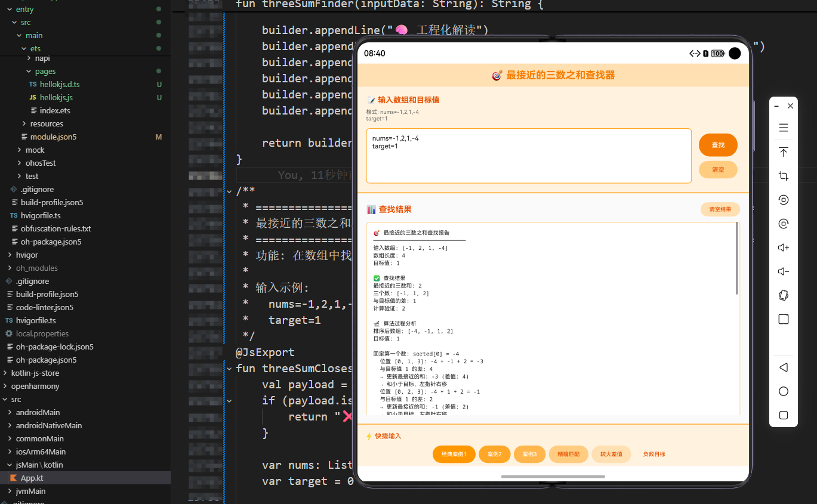Click the Kotlin file icon beside App.kt
817x504 pixels.
tap(14, 478)
